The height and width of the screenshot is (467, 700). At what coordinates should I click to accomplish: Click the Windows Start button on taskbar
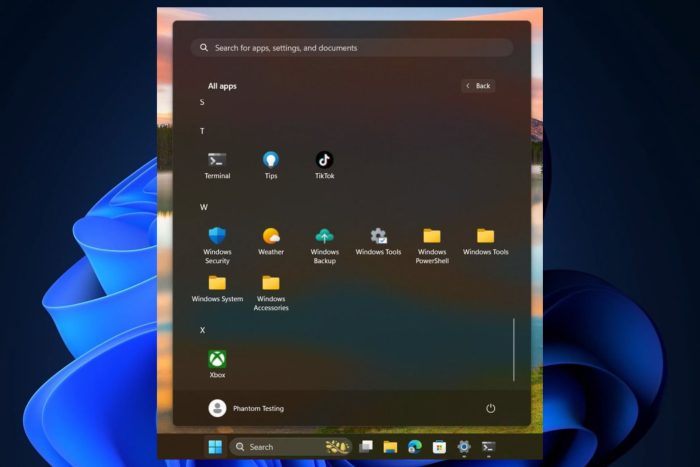(215, 446)
